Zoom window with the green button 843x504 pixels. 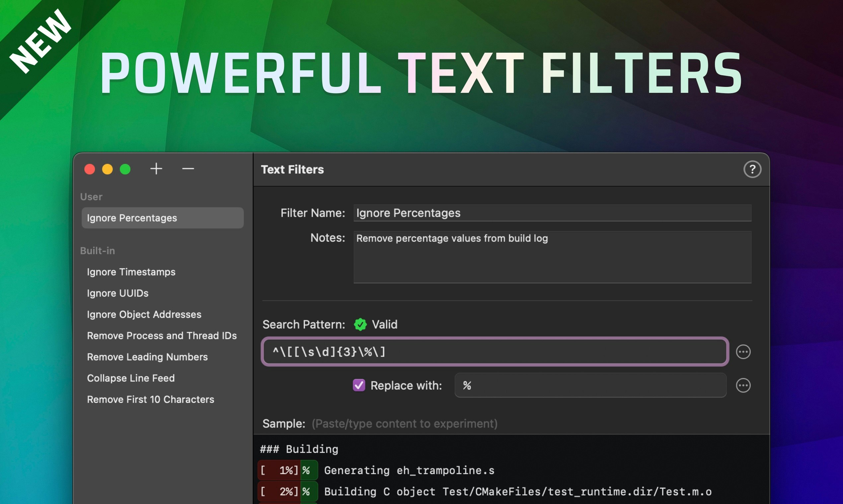(125, 169)
